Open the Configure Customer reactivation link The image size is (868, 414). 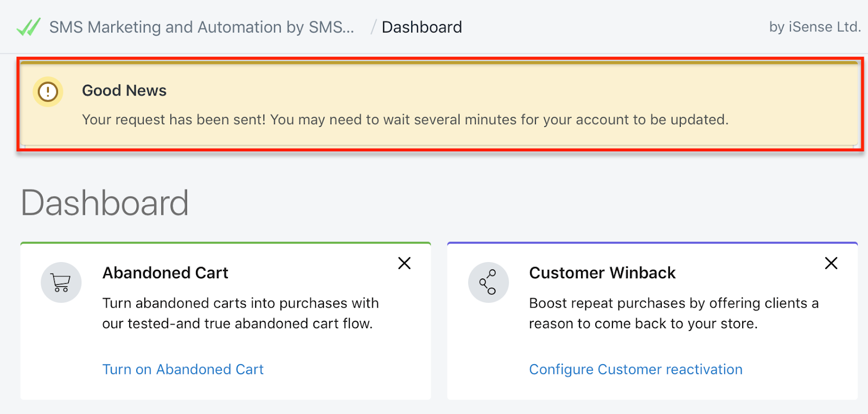[636, 370]
